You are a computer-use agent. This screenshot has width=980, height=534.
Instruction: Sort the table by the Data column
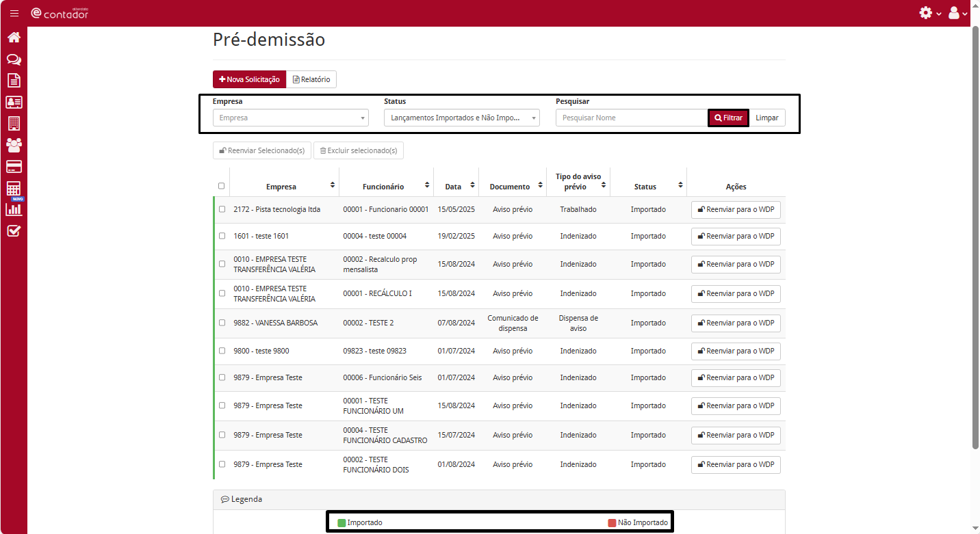point(472,186)
